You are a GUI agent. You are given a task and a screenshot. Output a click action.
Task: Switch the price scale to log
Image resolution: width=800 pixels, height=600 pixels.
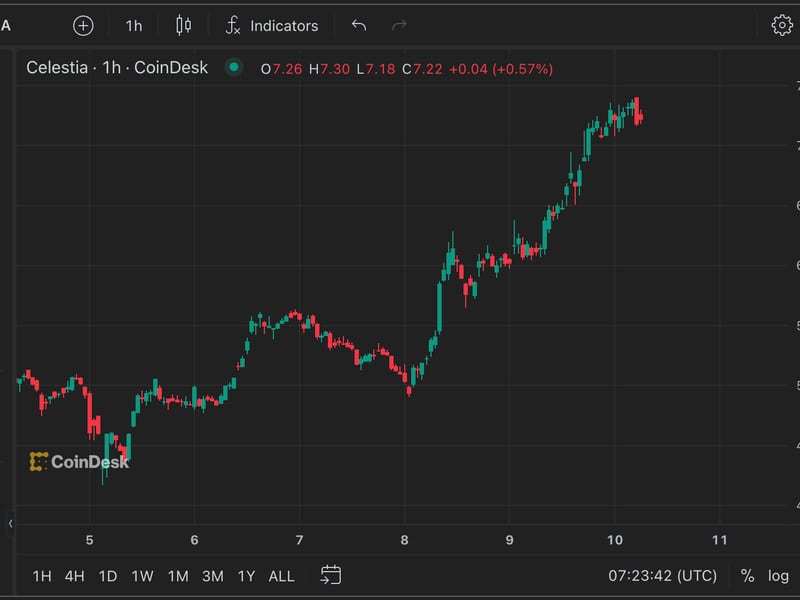pyautogui.click(x=780, y=576)
